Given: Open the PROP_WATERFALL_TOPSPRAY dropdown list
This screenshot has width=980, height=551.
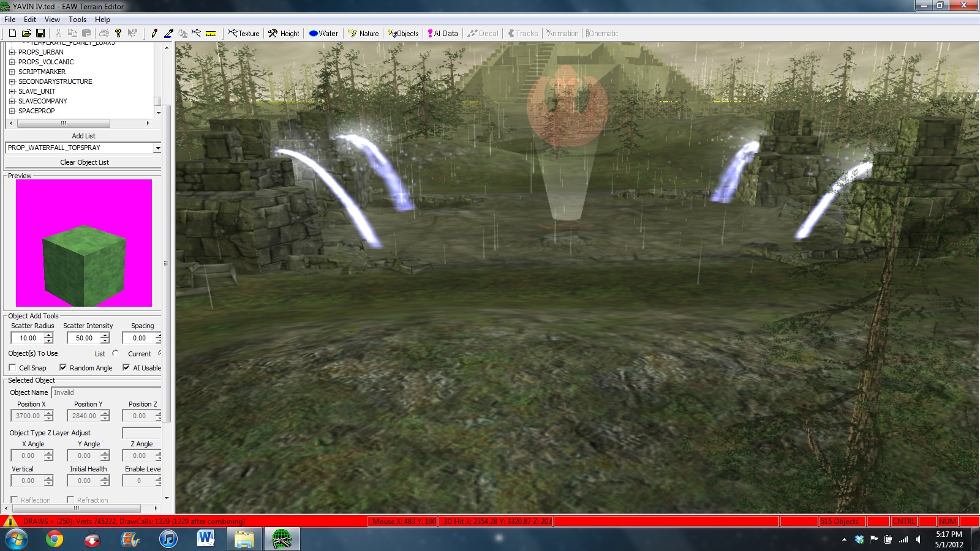Looking at the screenshot, I should [157, 148].
